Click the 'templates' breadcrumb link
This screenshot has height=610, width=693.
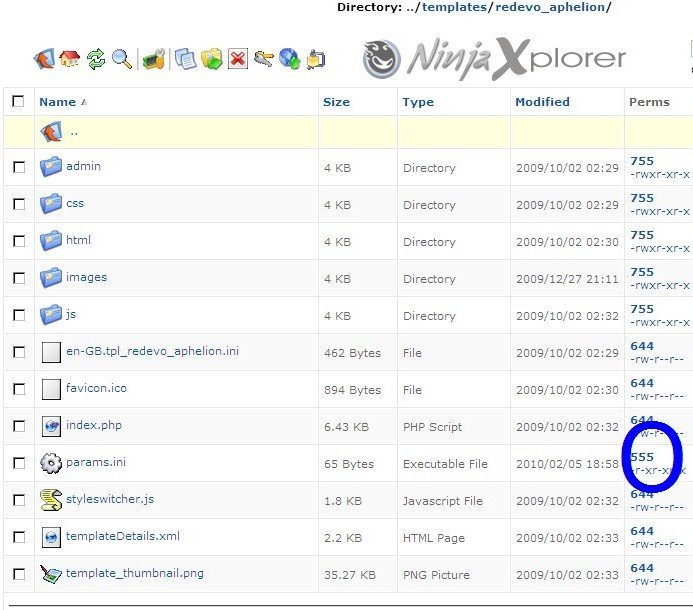click(x=454, y=7)
